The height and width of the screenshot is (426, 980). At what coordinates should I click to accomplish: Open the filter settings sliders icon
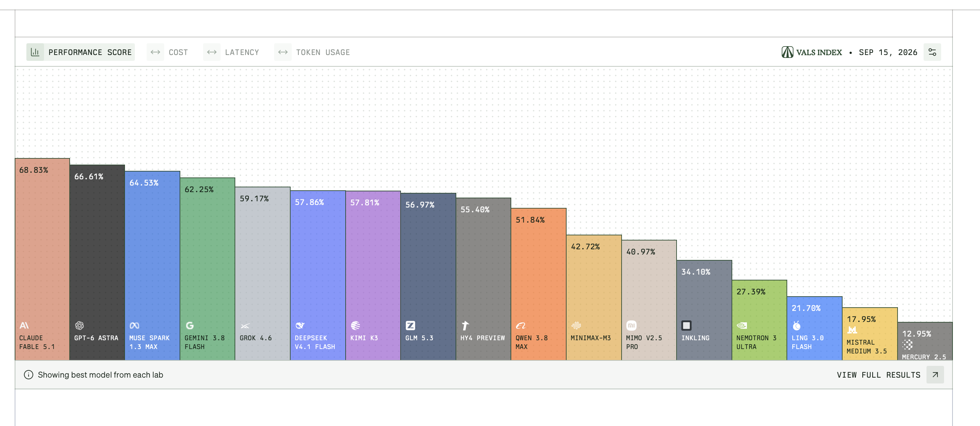[x=932, y=52]
